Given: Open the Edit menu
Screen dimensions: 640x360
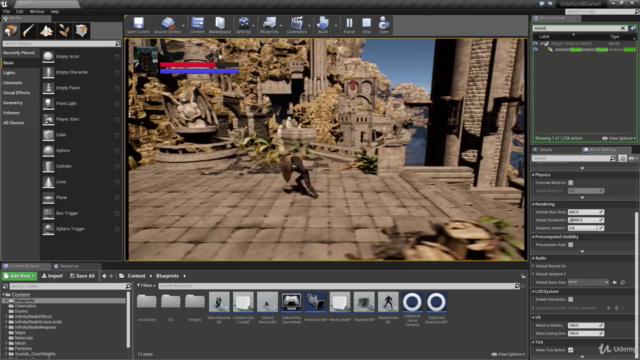Looking at the screenshot, I should pyautogui.click(x=20, y=11).
